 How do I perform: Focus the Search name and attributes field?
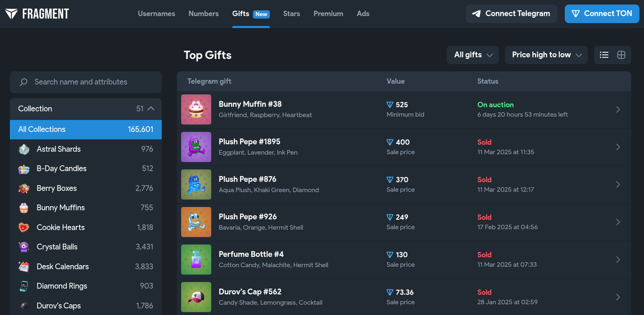[x=86, y=82]
